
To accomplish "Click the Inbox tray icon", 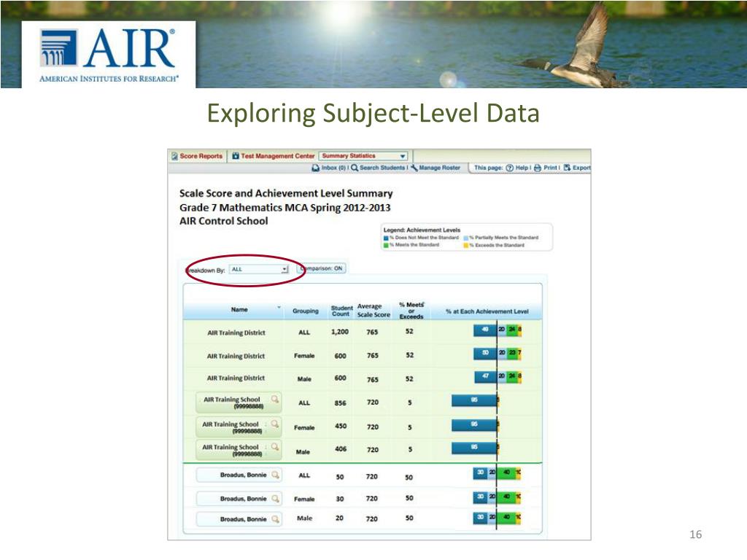I will [x=315, y=168].
